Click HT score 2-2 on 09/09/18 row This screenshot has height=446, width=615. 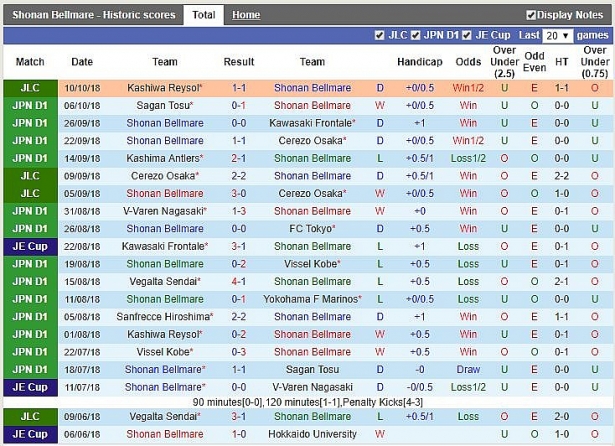pos(562,176)
